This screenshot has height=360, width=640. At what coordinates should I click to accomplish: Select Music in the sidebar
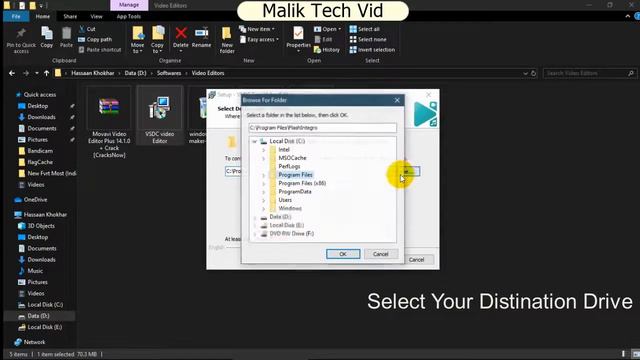[x=35, y=271]
